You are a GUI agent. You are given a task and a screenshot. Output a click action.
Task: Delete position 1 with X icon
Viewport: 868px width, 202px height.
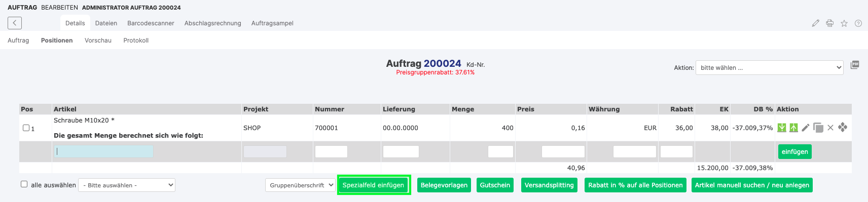coord(830,128)
